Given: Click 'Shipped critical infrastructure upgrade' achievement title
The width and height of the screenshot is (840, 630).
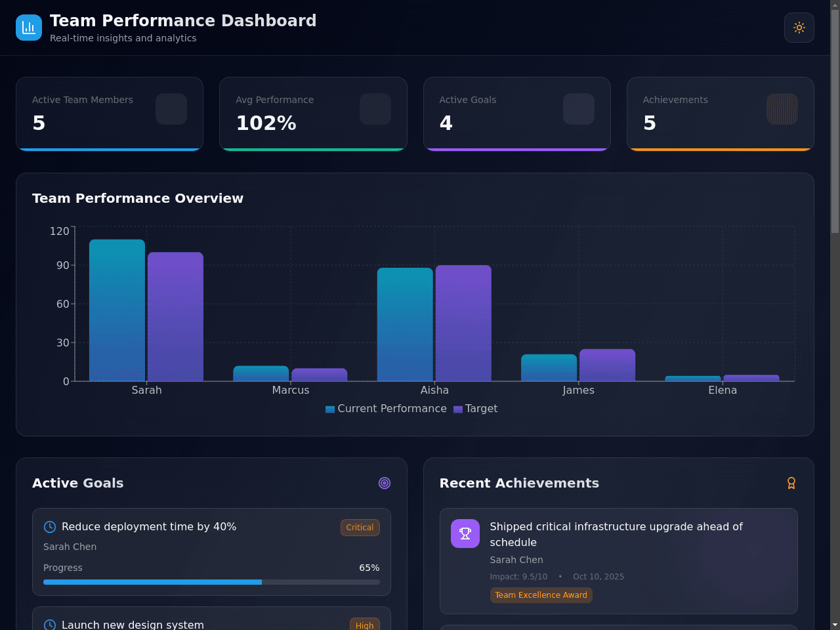Looking at the screenshot, I should [617, 534].
